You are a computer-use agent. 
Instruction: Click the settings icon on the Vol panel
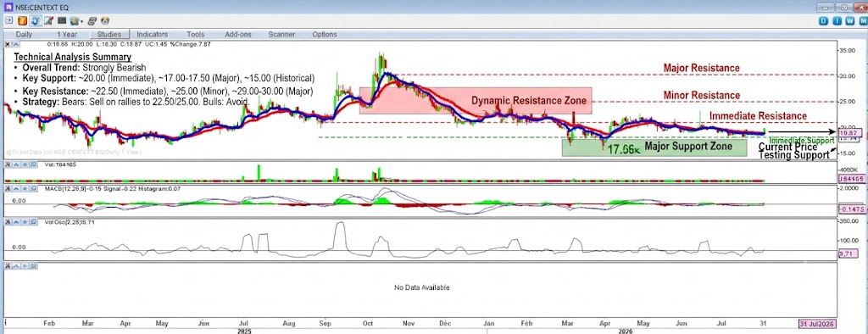pyautogui.click(x=25, y=164)
